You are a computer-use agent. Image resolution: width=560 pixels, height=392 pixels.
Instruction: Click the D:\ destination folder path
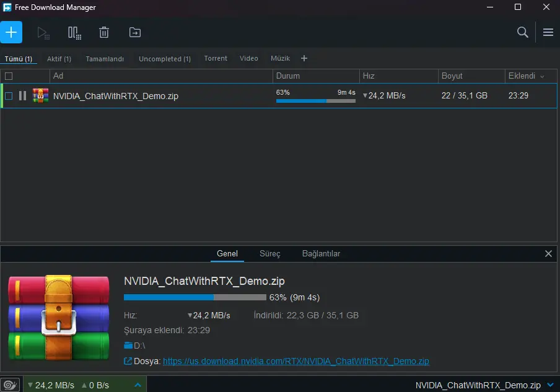139,346
